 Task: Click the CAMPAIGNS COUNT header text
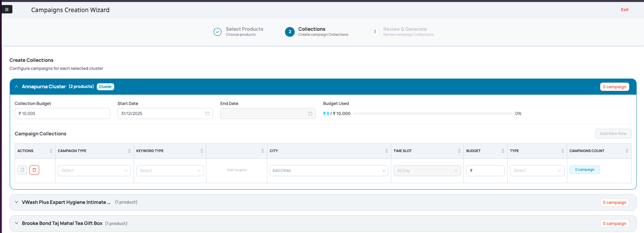pos(587,151)
